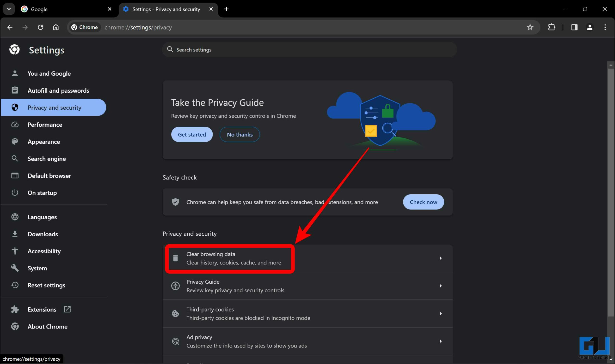Viewport: 615px width, 364px height.
Task: Click the Chrome site info chip
Action: 85,27
